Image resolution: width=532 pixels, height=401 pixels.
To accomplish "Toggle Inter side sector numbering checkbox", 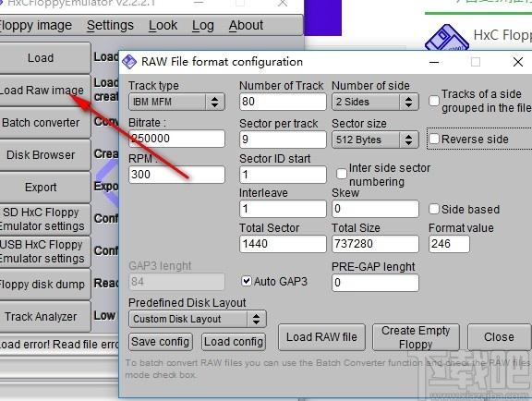I will point(342,174).
